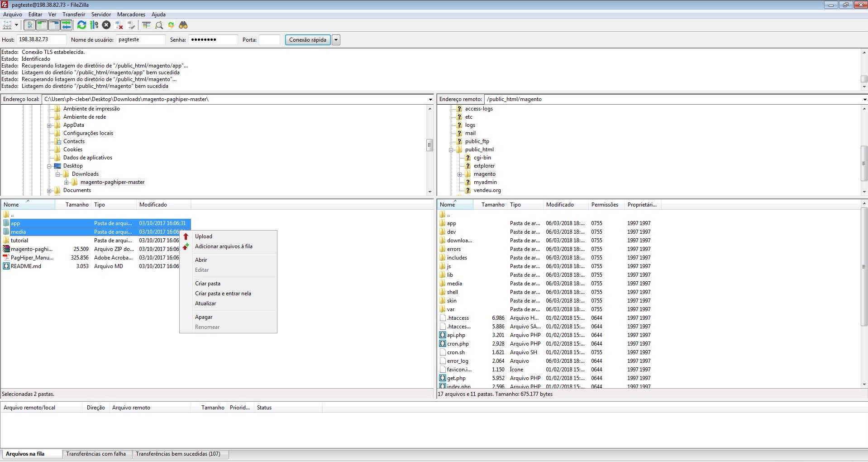Sort local list by Tamanho column
Viewport: 868px width, 462px height.
tap(73, 205)
